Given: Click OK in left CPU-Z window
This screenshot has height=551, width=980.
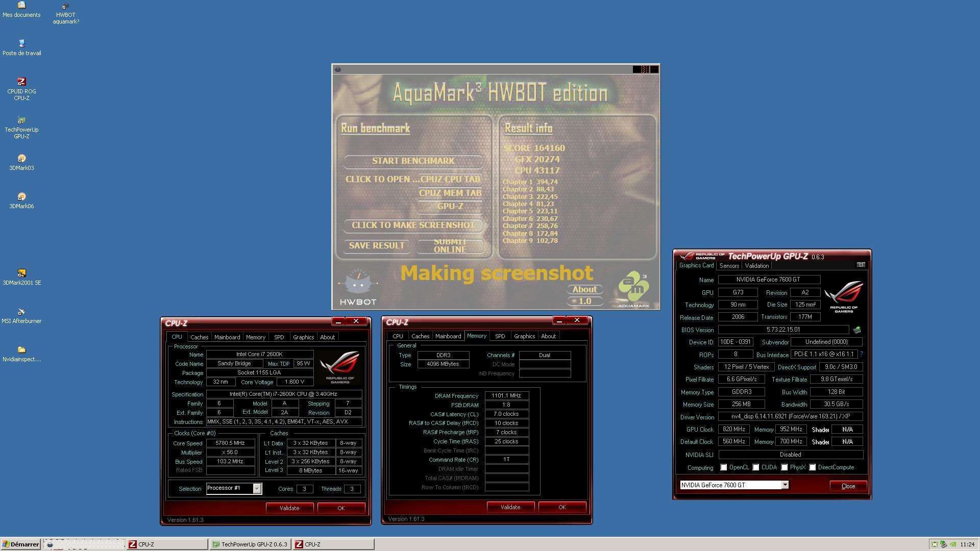Looking at the screenshot, I should [341, 508].
